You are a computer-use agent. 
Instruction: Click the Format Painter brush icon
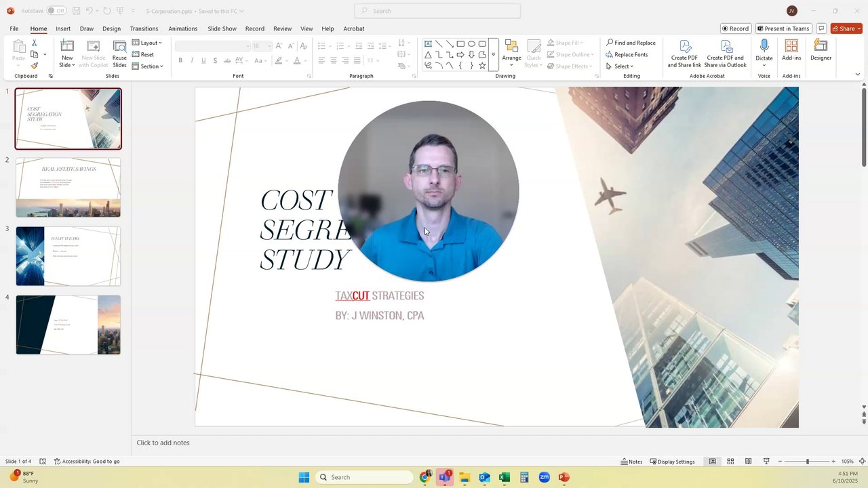click(34, 66)
